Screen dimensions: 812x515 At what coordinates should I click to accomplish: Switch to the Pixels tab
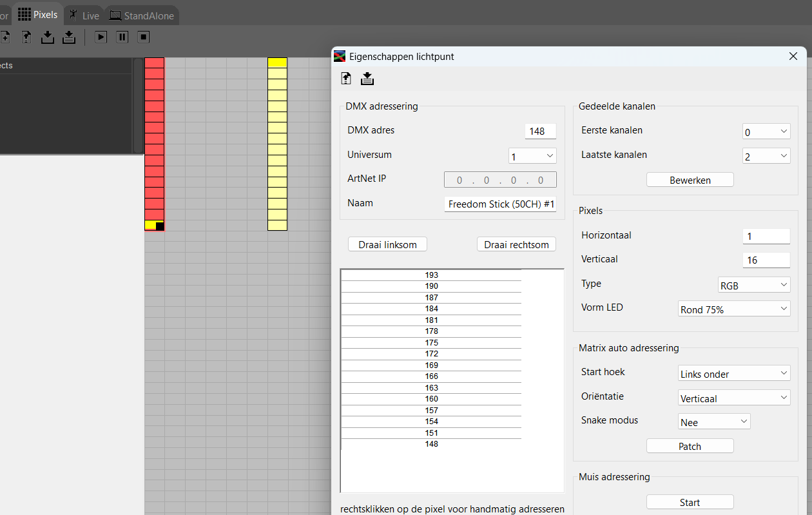(38, 14)
